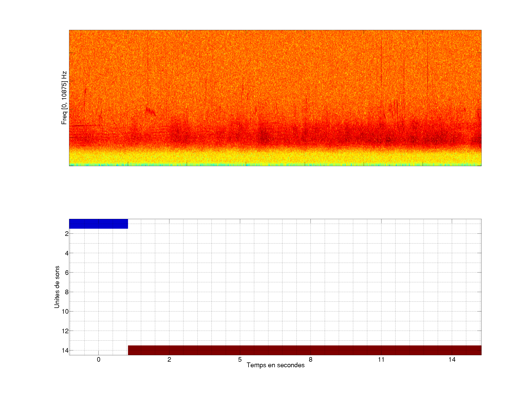Click x-axis tick label 2
Viewport: 532px width, 399px height.
(169, 359)
